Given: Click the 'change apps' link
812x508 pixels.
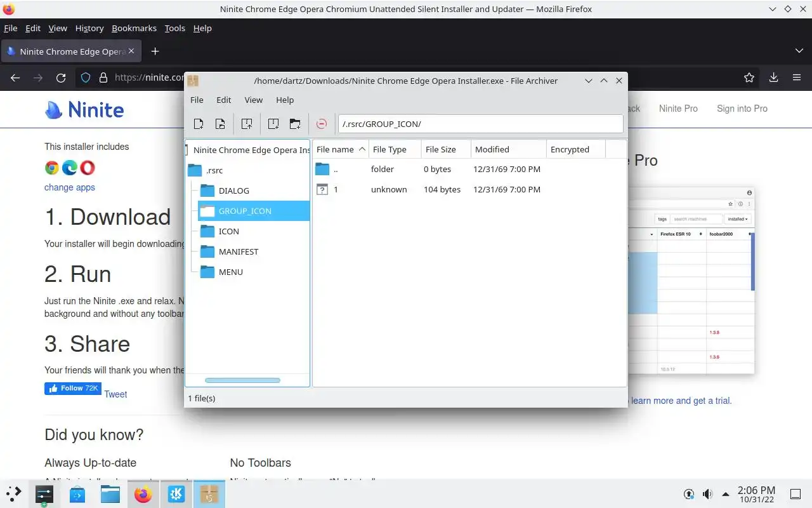Looking at the screenshot, I should click(70, 187).
